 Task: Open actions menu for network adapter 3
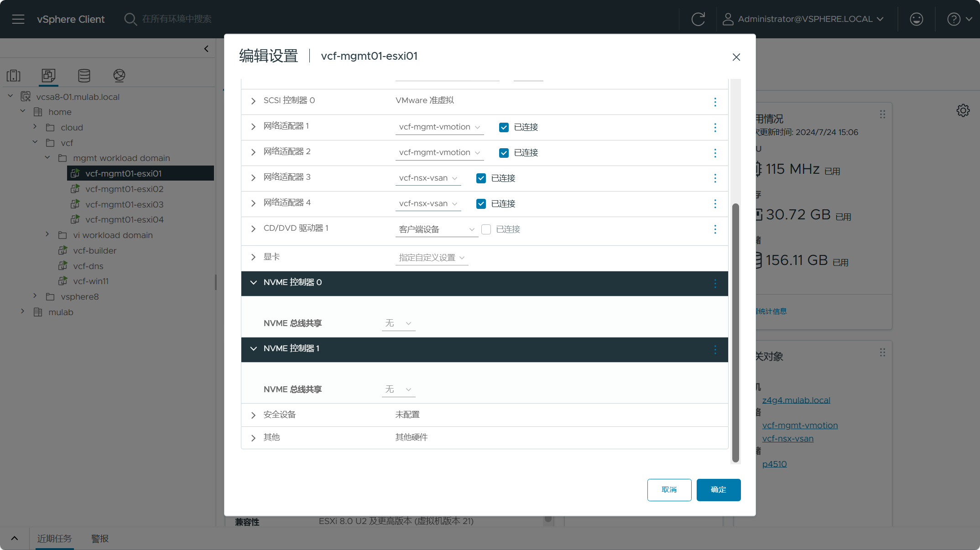point(715,178)
